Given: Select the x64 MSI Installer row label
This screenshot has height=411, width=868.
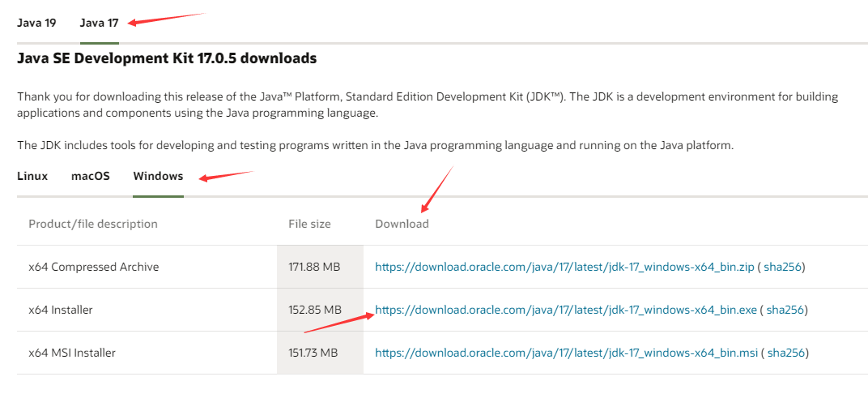Looking at the screenshot, I should pos(72,353).
